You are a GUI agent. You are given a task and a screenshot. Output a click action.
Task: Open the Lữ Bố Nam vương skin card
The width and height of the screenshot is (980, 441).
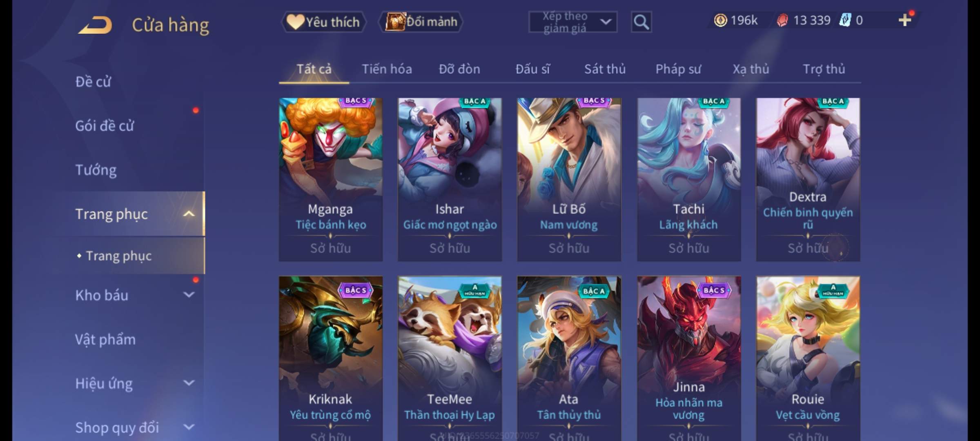point(569,179)
